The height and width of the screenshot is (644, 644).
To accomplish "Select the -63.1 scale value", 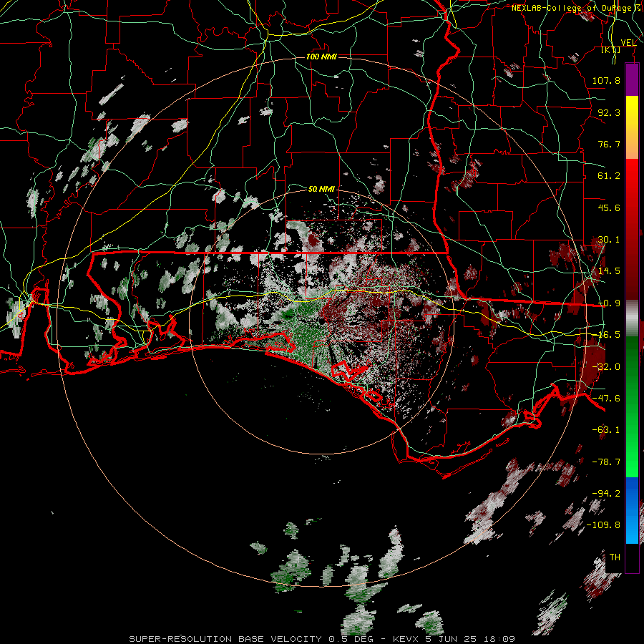I will click(x=606, y=430).
